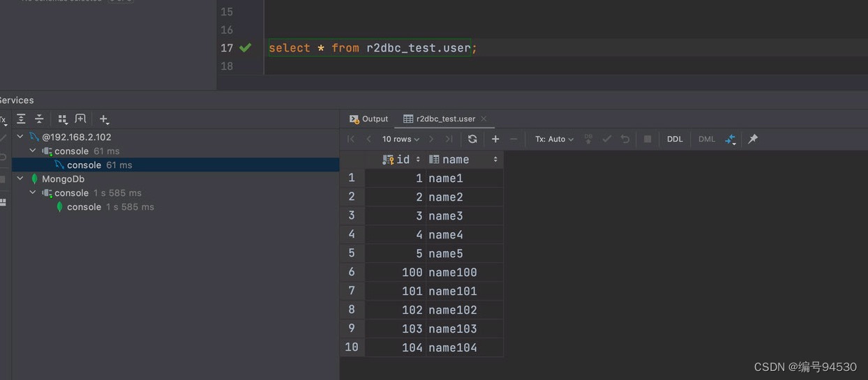
Task: Click the Submit to database icon
Action: [588, 139]
